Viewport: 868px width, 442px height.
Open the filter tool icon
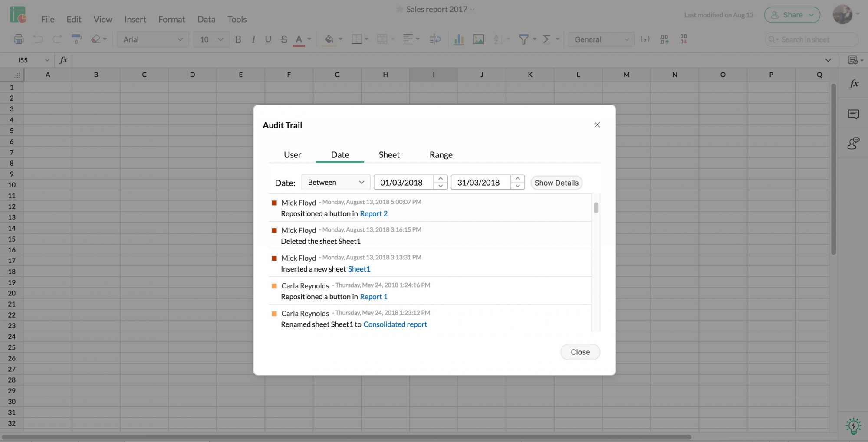pos(523,39)
